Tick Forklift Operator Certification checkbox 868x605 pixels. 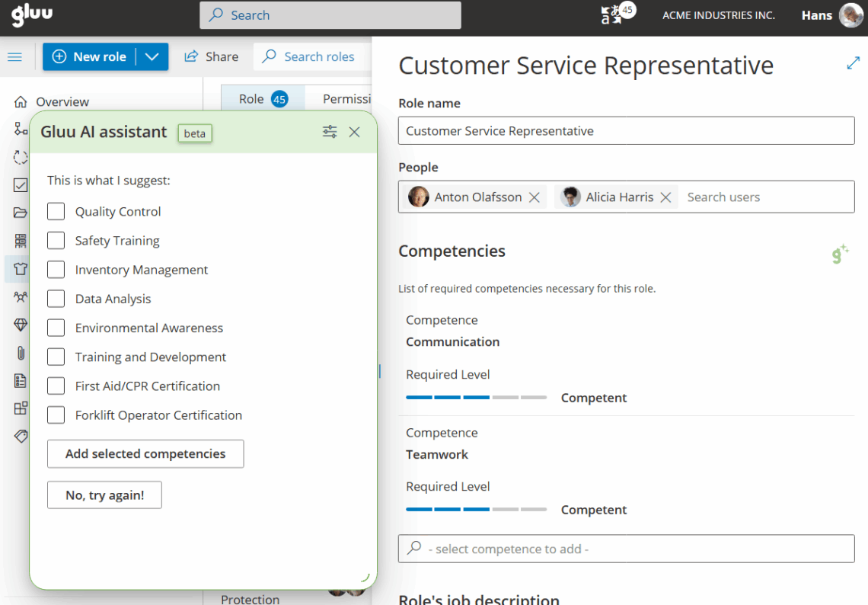[x=56, y=415]
